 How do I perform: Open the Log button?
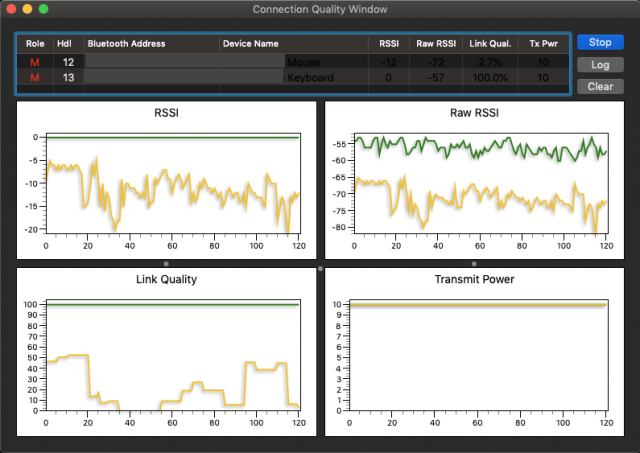pos(600,64)
